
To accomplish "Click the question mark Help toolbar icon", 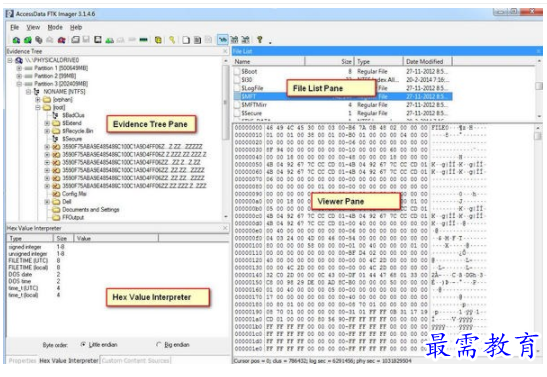I will pyautogui.click(x=260, y=40).
